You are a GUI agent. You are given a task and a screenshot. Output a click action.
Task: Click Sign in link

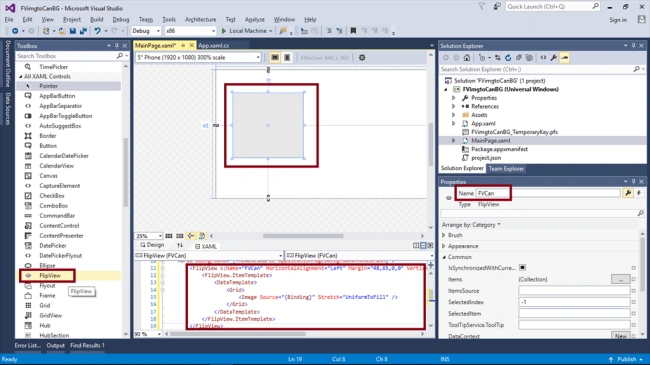[618, 20]
